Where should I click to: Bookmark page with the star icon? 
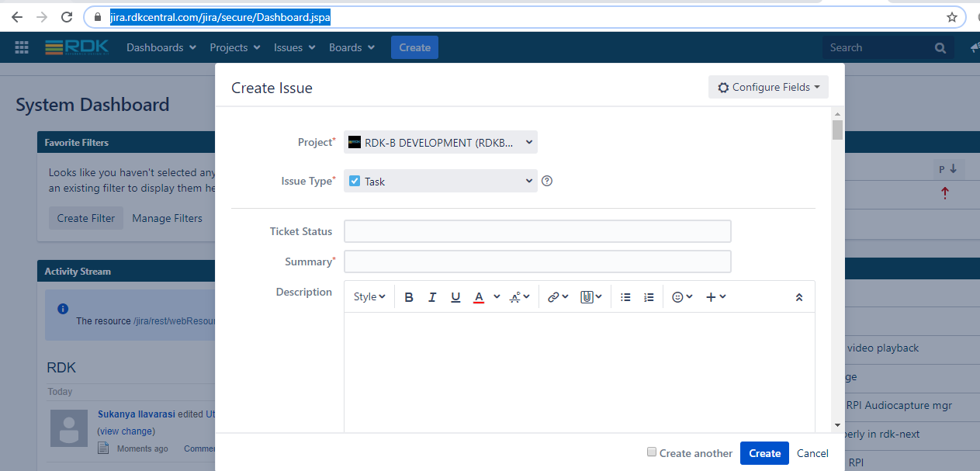tap(952, 16)
